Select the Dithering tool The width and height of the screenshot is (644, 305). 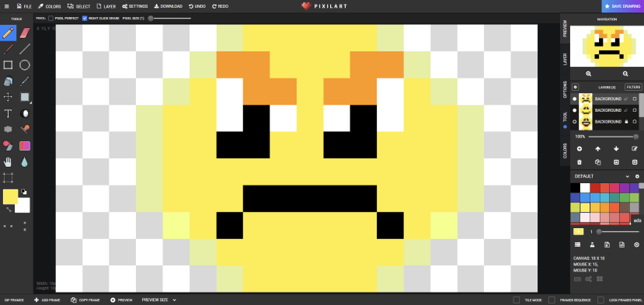pos(9,130)
